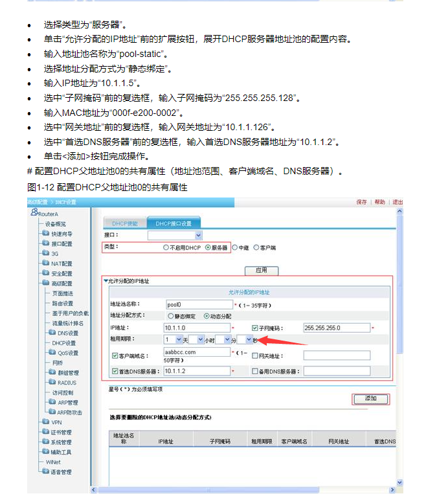The width and height of the screenshot is (448, 496).
Task: Toggle the 客户端域名 checkbox
Action: (x=115, y=355)
